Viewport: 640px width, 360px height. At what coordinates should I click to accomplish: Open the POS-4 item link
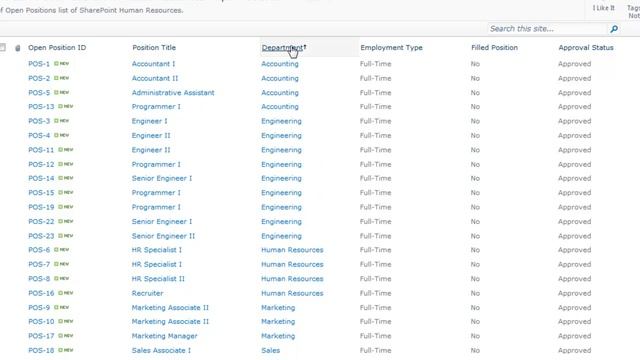tap(39, 136)
